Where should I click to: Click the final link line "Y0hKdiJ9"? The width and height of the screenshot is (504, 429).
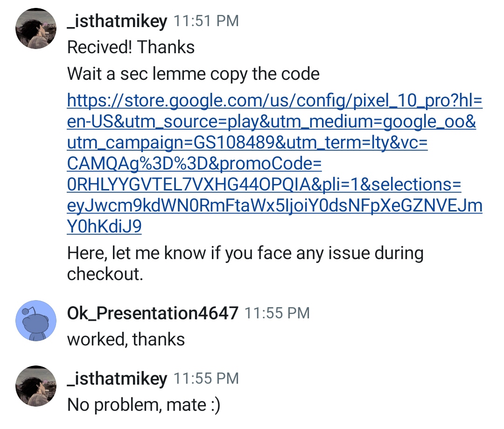point(104,227)
